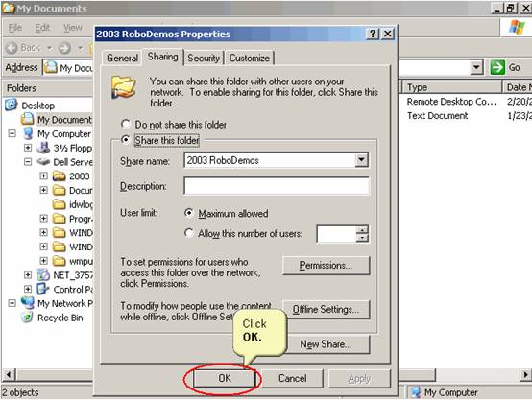Click the Description text field

(277, 186)
